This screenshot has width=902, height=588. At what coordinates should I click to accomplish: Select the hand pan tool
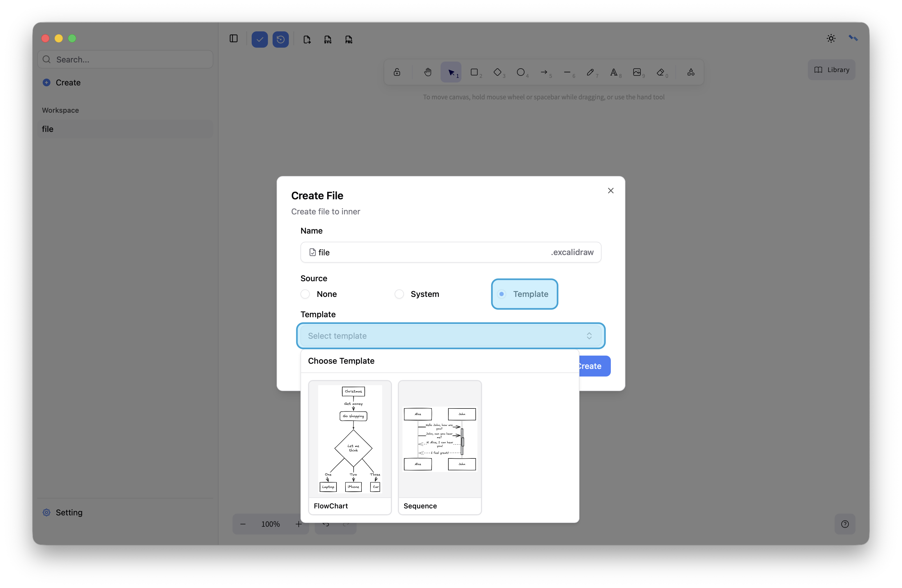[x=427, y=72]
